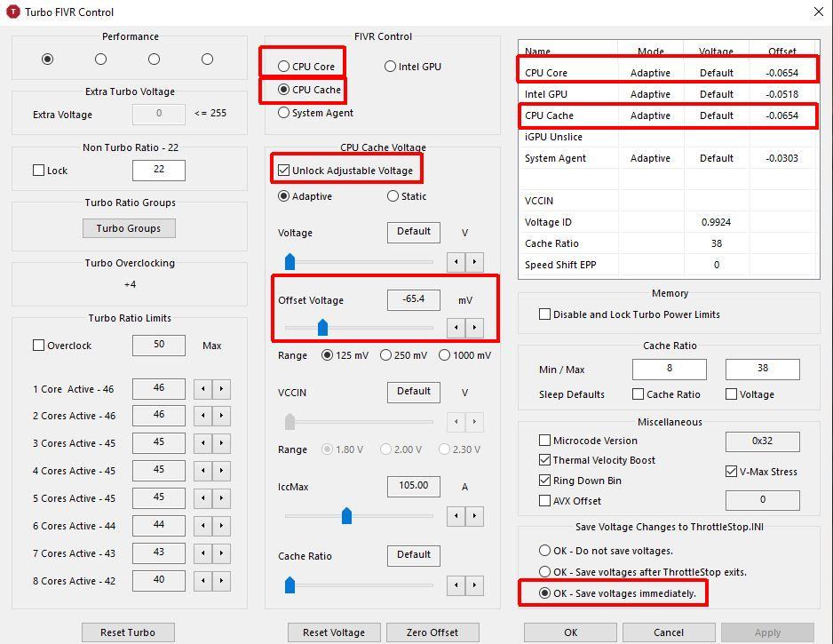This screenshot has width=833, height=644.
Task: Increase 8 Cores Active ratio arrow
Action: pyautogui.click(x=221, y=581)
